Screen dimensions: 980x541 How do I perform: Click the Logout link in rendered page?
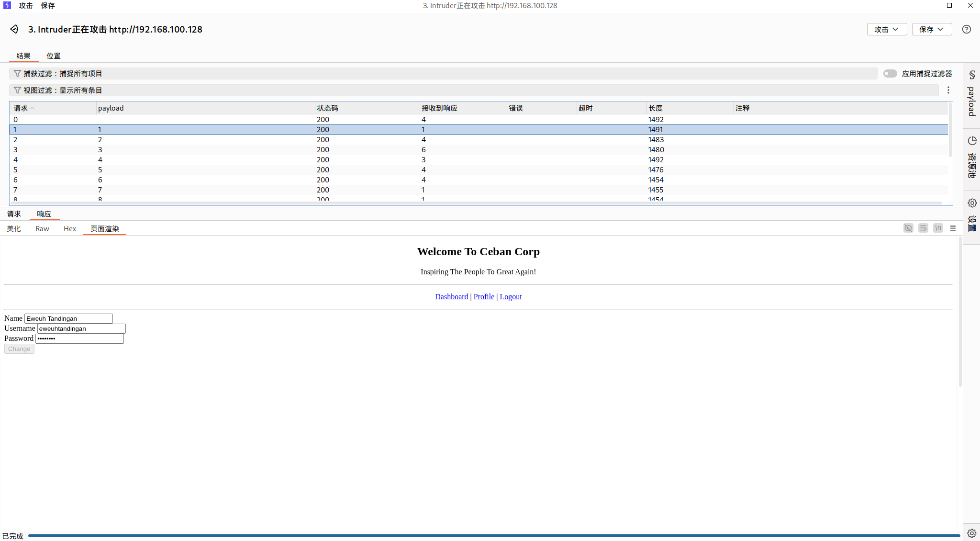[x=511, y=297]
